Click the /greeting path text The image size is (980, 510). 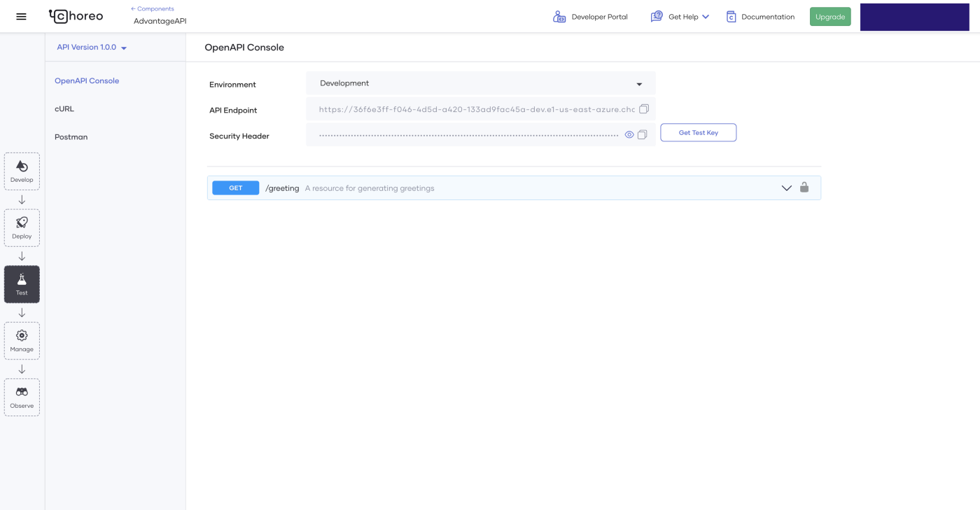[x=282, y=188]
